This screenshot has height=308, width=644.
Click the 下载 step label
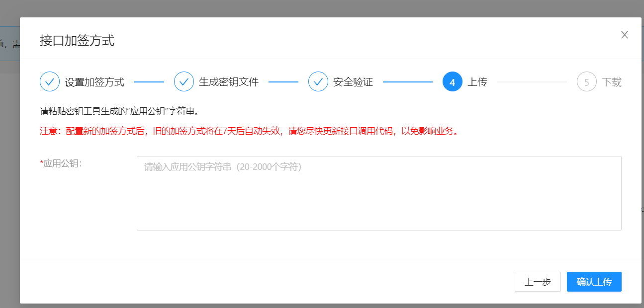click(612, 82)
